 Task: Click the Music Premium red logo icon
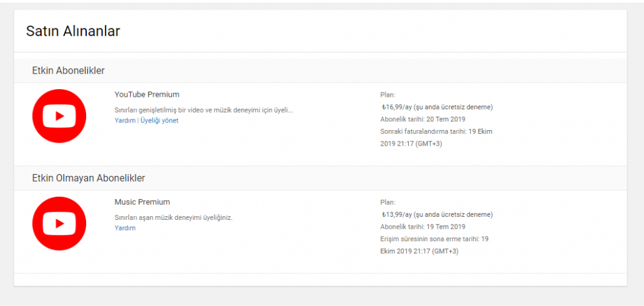click(59, 224)
